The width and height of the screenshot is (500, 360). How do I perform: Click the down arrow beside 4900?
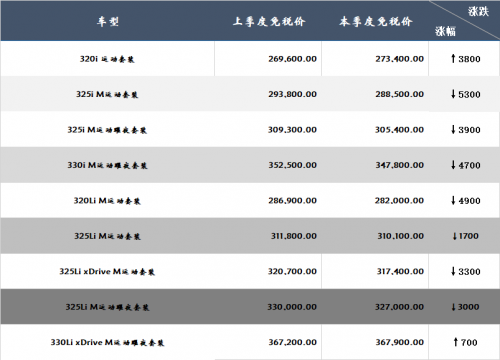point(453,200)
